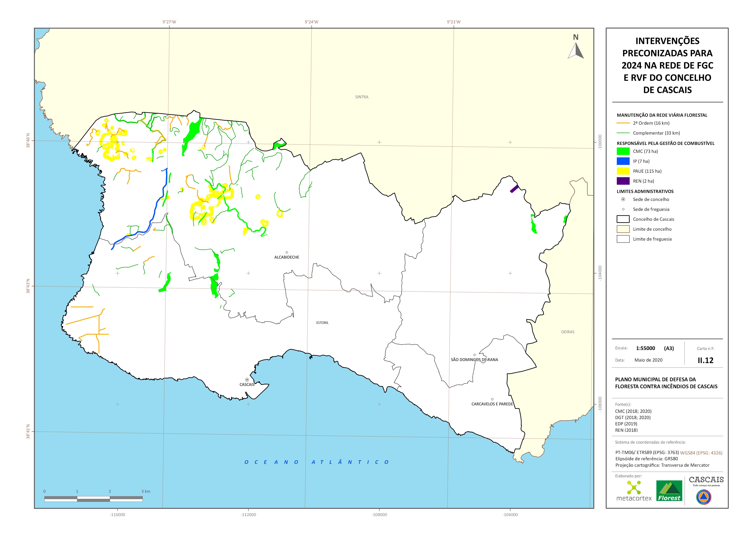Click the source entry DGT (2018; 2020)
The height and width of the screenshot is (535, 756).
point(633,417)
